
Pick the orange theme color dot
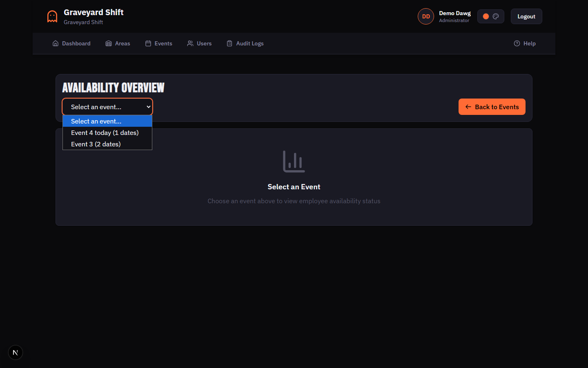(x=486, y=16)
